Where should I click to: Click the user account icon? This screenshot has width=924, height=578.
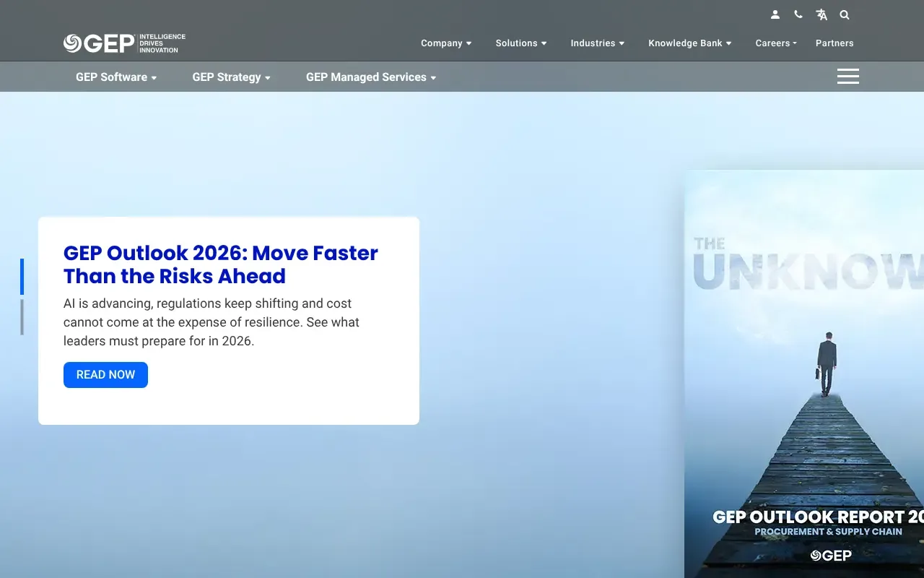click(775, 14)
